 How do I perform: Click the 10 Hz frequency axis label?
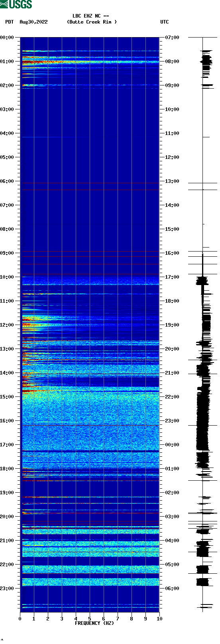coord(159,619)
